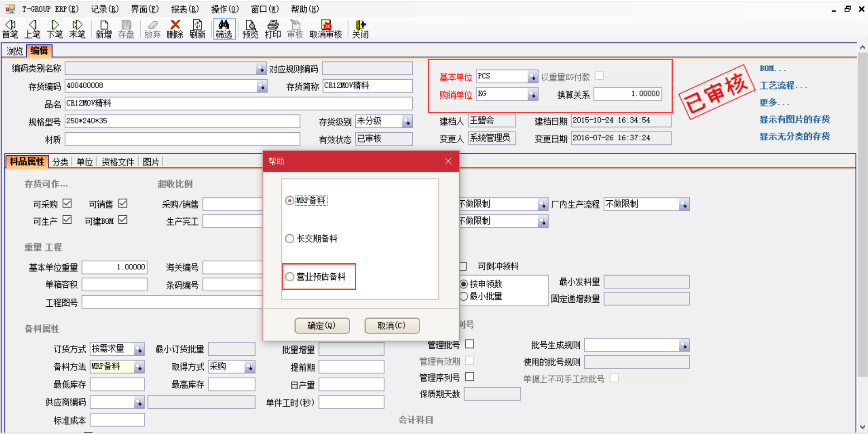The width and height of the screenshot is (868, 434).
Task: Click the 首笔 (First record) navigation icon
Action: pos(10,29)
